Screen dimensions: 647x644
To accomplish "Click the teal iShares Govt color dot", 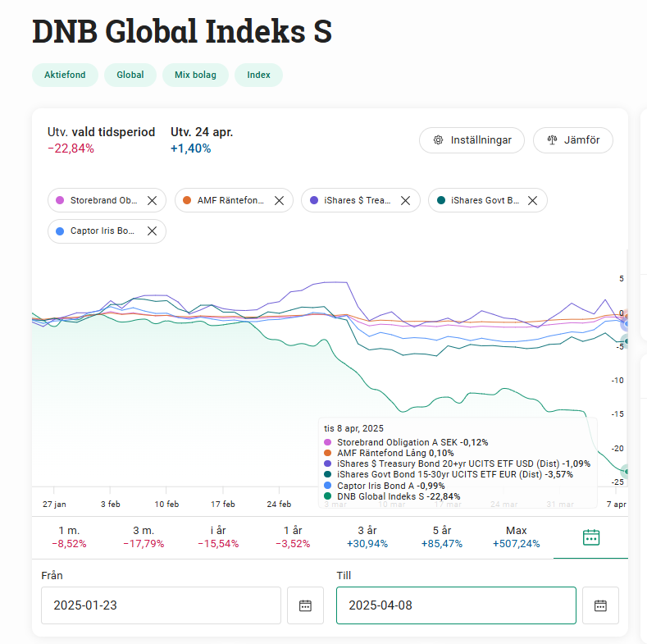I will (x=441, y=200).
